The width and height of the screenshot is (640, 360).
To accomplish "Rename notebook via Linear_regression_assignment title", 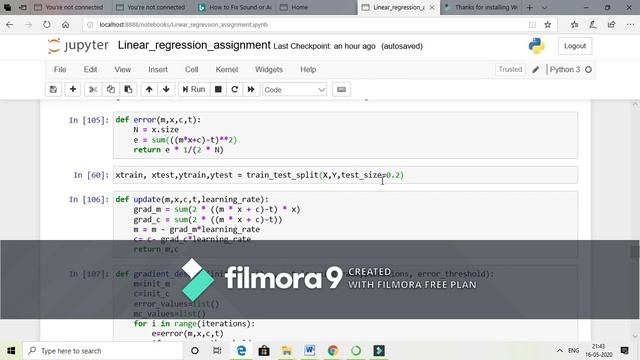I will [194, 45].
